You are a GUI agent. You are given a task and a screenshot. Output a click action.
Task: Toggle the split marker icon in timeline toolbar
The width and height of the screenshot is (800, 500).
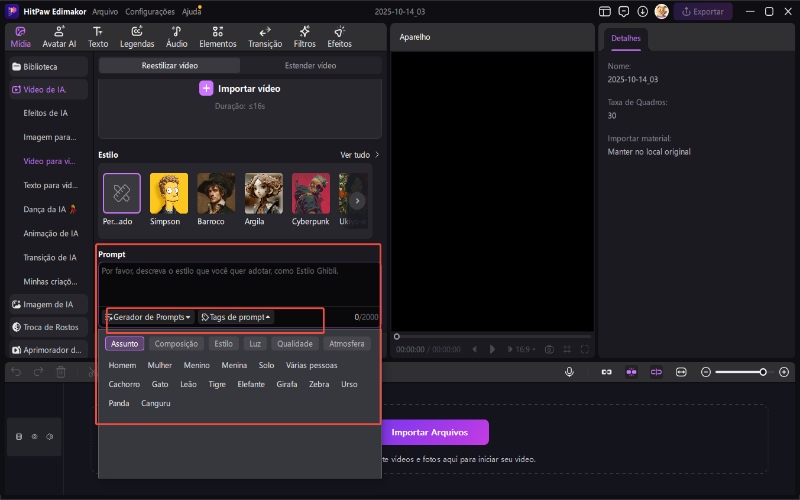(x=656, y=372)
